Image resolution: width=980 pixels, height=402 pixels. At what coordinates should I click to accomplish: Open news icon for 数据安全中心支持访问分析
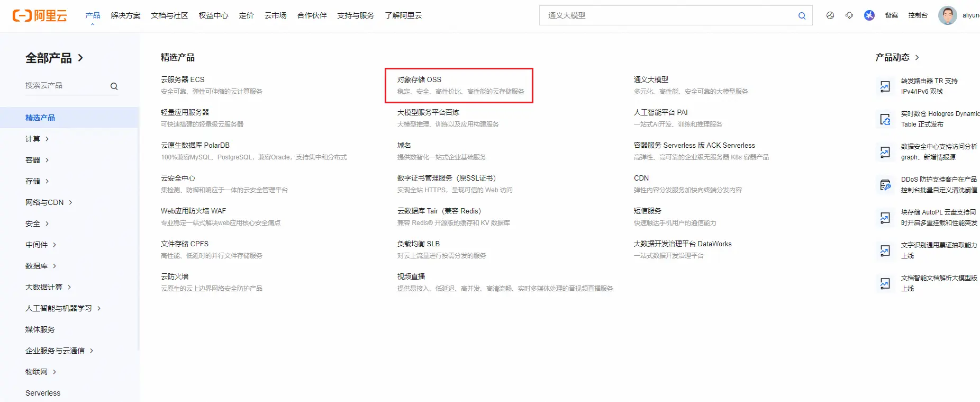[x=885, y=152]
